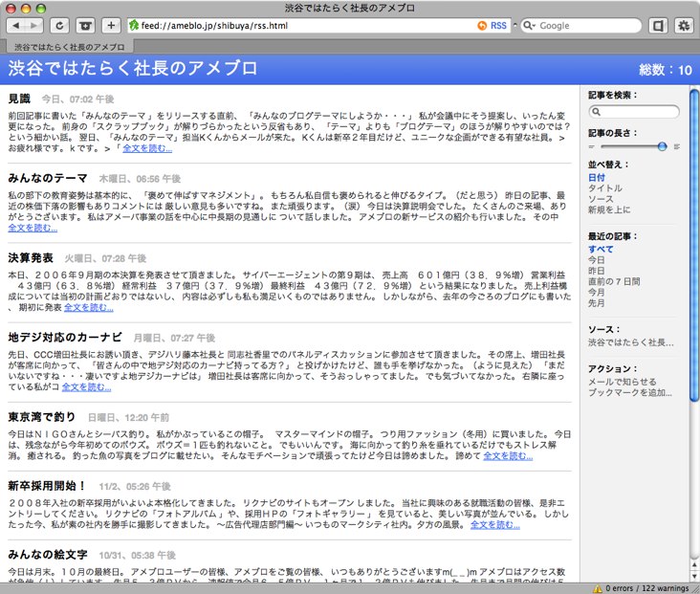
Task: Click the warning icon in status bar
Action: pos(598,588)
